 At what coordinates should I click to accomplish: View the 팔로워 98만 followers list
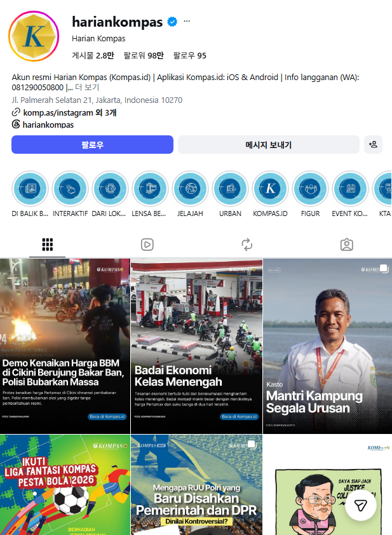144,56
